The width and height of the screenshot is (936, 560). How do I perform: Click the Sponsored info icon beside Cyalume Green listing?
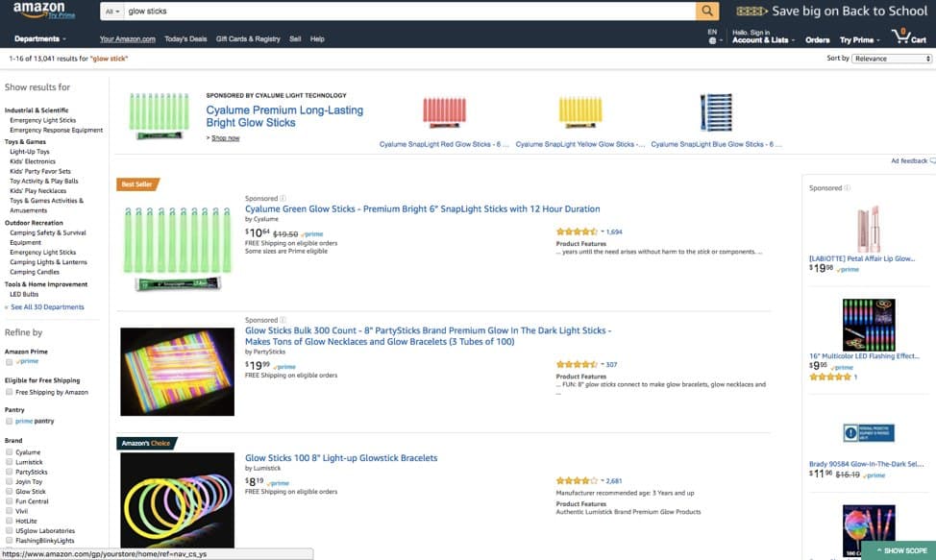(x=283, y=198)
